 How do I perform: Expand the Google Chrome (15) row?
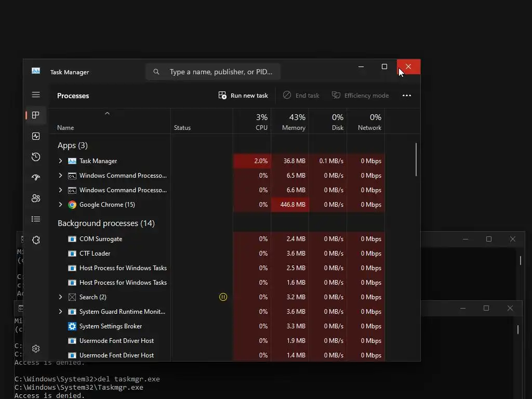pos(60,205)
